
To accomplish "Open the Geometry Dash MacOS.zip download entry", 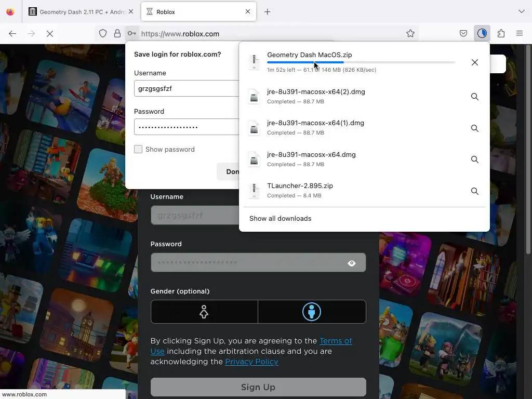I will coord(353,62).
